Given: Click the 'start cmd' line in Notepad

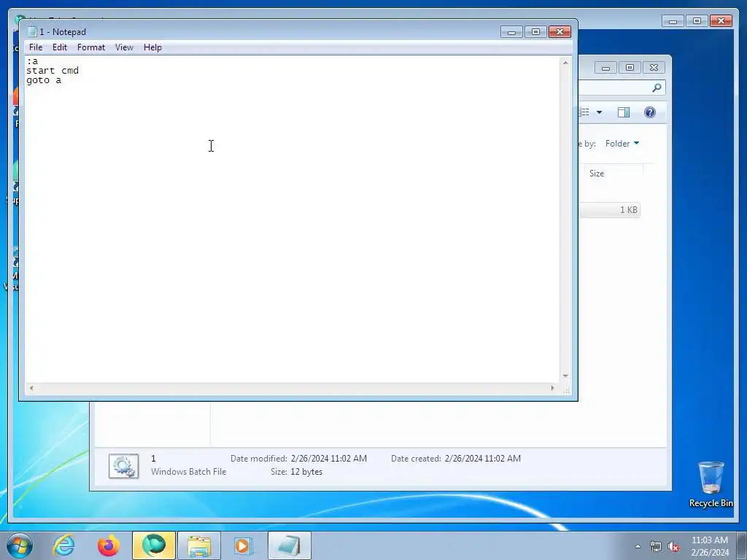Looking at the screenshot, I should (53, 71).
